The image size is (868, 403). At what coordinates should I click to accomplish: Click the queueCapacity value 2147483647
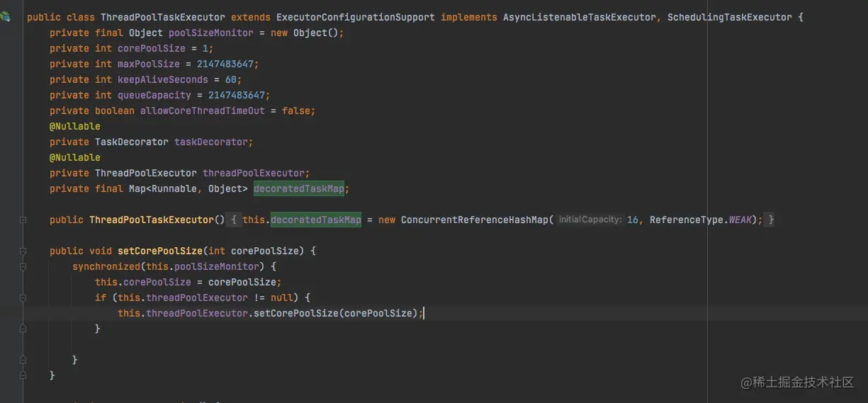point(237,95)
